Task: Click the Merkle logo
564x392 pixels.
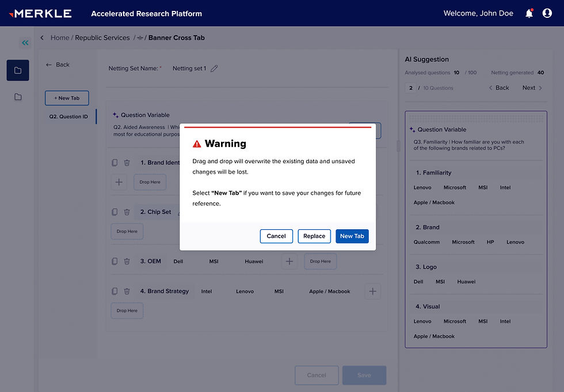Action: pyautogui.click(x=40, y=14)
